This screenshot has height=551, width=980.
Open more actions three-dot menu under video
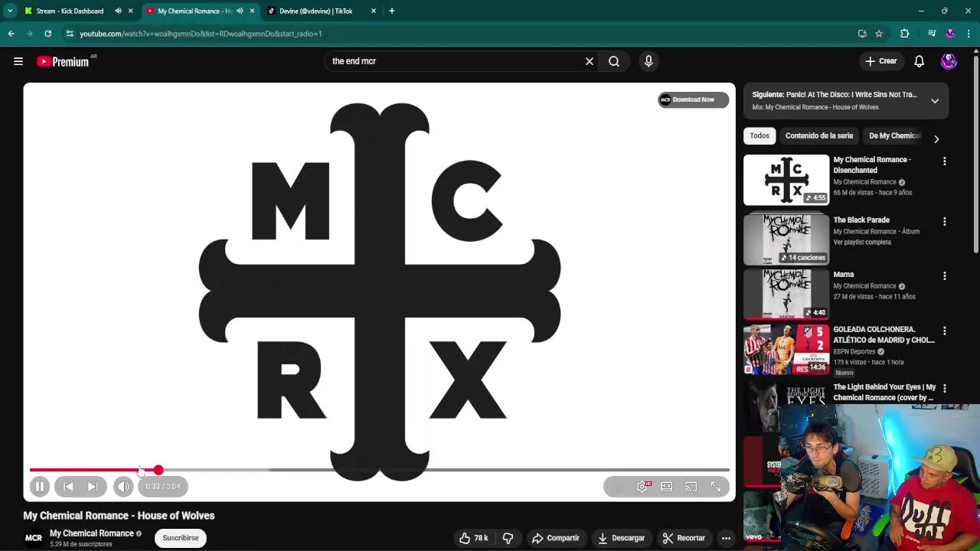(x=726, y=538)
